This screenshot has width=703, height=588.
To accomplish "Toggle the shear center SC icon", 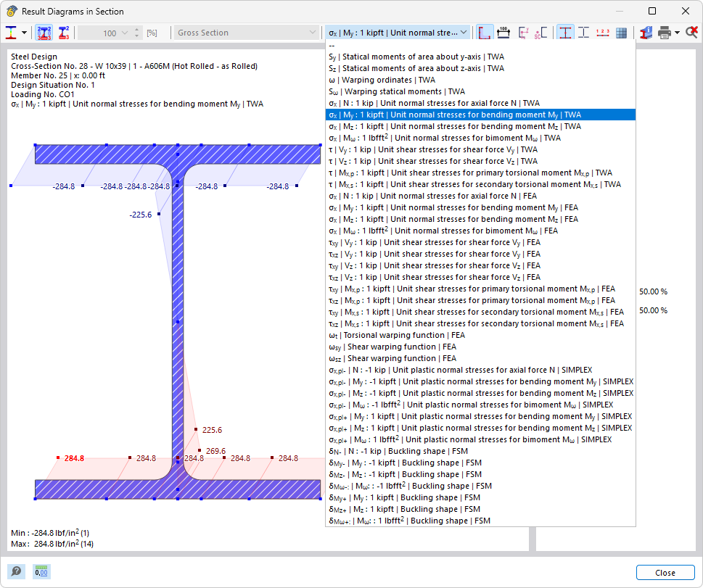I will coord(540,33).
